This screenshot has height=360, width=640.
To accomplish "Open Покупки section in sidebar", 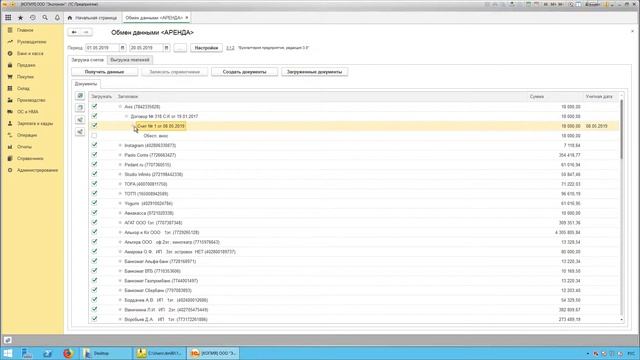I will 25,77.
